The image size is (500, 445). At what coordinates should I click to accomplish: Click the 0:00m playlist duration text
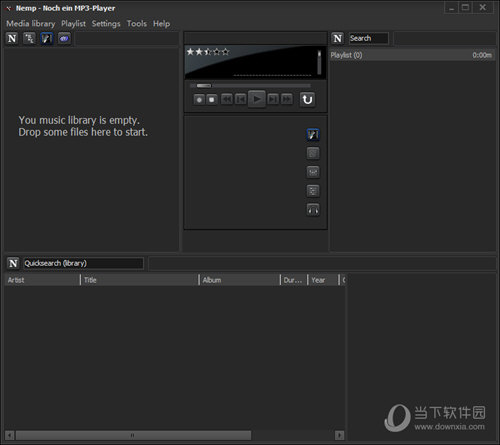coord(482,55)
